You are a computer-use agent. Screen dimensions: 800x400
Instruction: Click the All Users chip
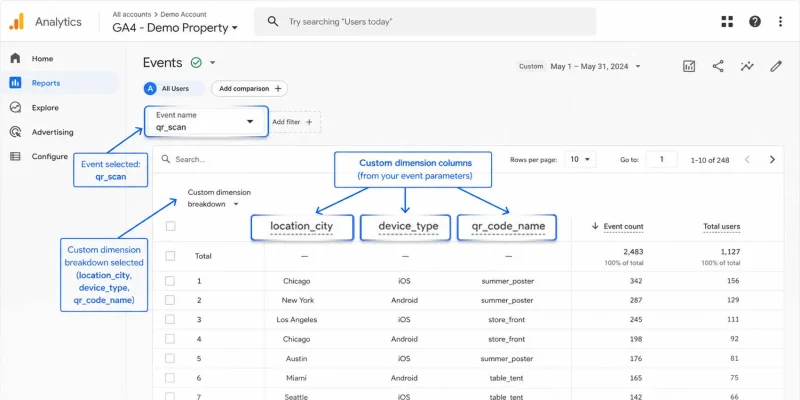pyautogui.click(x=174, y=88)
